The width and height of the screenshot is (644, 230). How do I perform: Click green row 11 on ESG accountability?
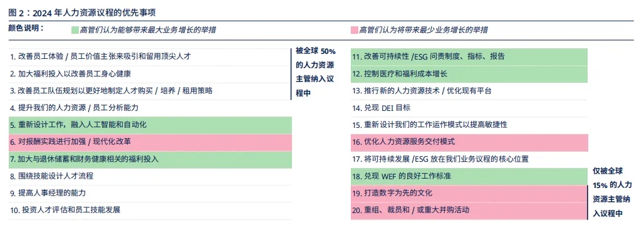point(469,56)
